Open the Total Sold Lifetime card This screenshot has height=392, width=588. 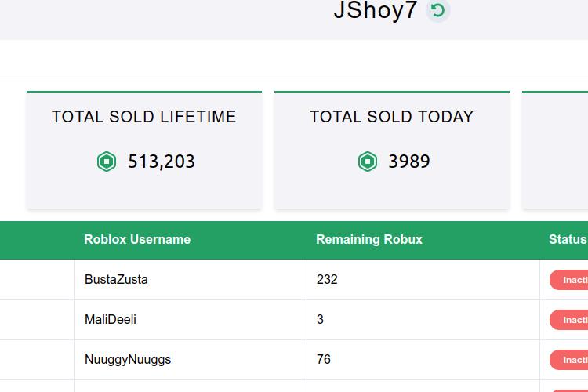click(144, 150)
